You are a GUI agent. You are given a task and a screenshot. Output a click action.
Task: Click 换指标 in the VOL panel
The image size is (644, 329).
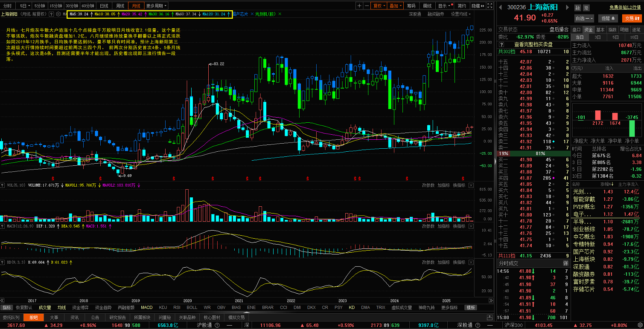pyautogui.click(x=459, y=185)
